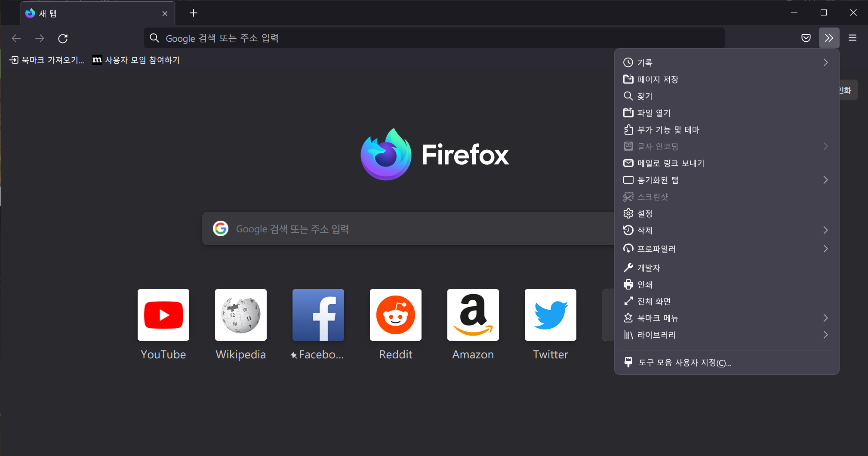The image size is (868, 456).
Task: Open 사용자 모임 참여하기 bookmark
Action: click(x=136, y=60)
